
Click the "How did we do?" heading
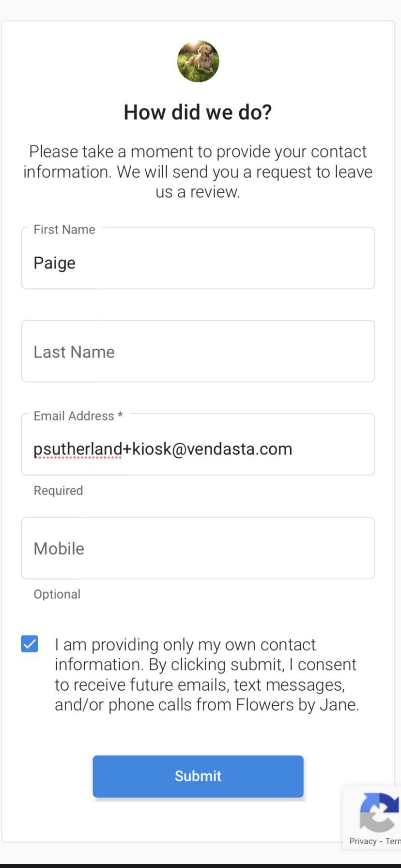(198, 112)
